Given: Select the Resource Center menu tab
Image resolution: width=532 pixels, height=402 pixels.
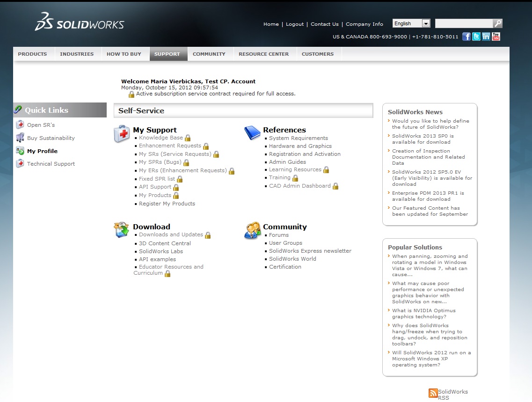Looking at the screenshot, I should (263, 54).
